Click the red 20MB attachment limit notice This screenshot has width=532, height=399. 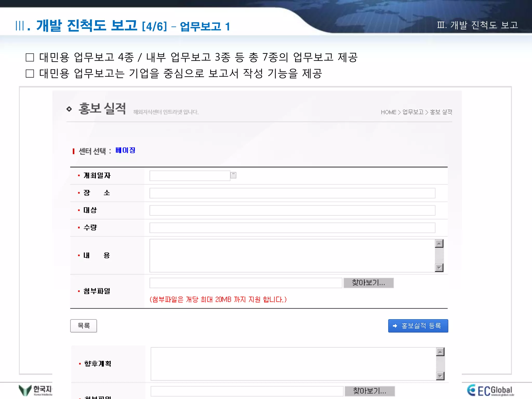tap(218, 300)
